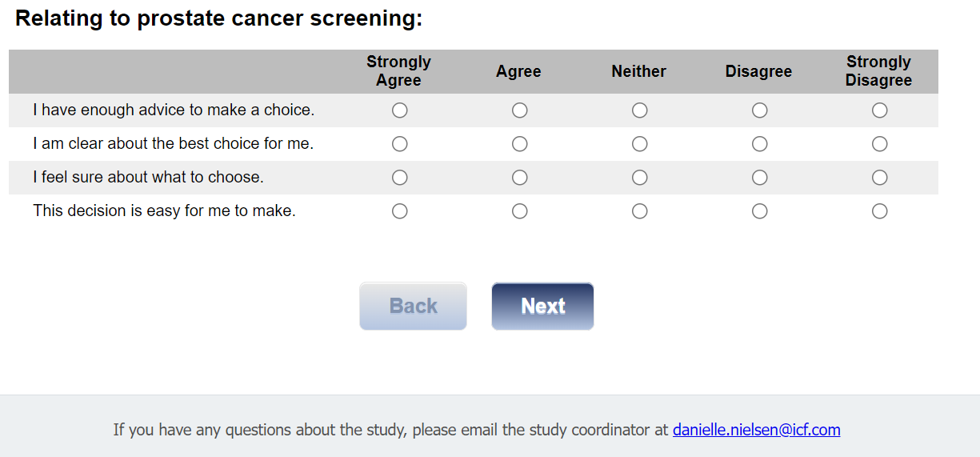Screen dimensions: 980x457
Task: Mark Neither for clear best choice statement
Action: pyautogui.click(x=639, y=144)
